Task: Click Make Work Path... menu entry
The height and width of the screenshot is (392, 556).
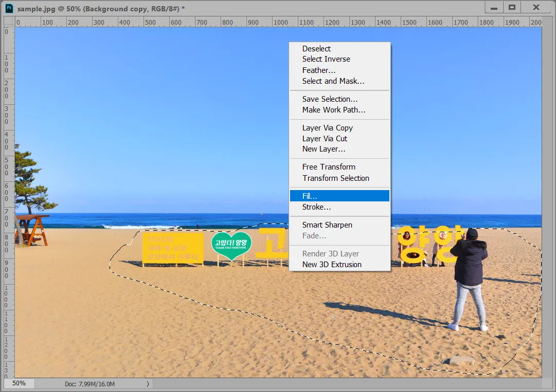Action: 339,110
